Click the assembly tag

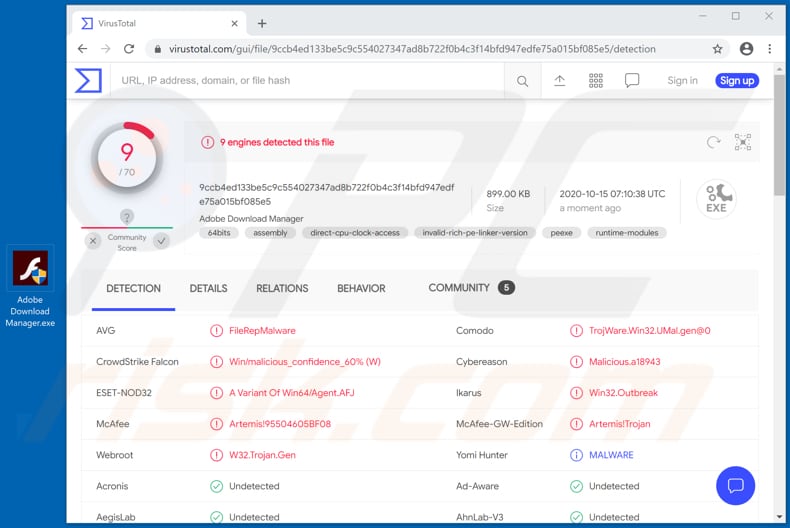[x=270, y=233]
